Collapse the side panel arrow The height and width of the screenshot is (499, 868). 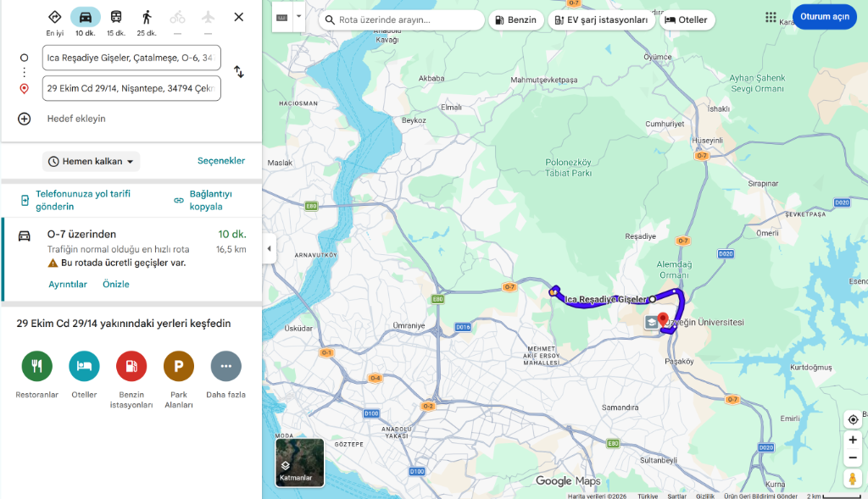(269, 248)
